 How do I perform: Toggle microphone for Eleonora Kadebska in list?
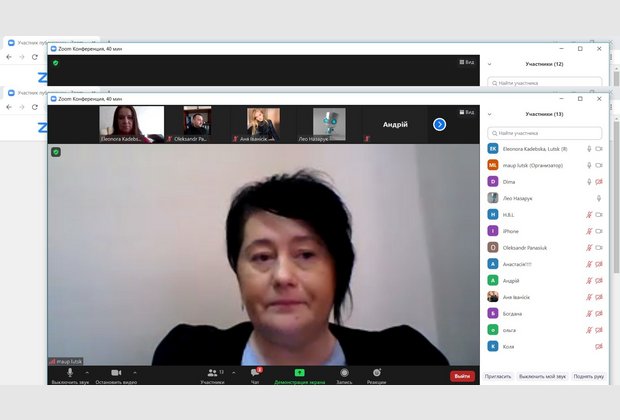(x=589, y=148)
